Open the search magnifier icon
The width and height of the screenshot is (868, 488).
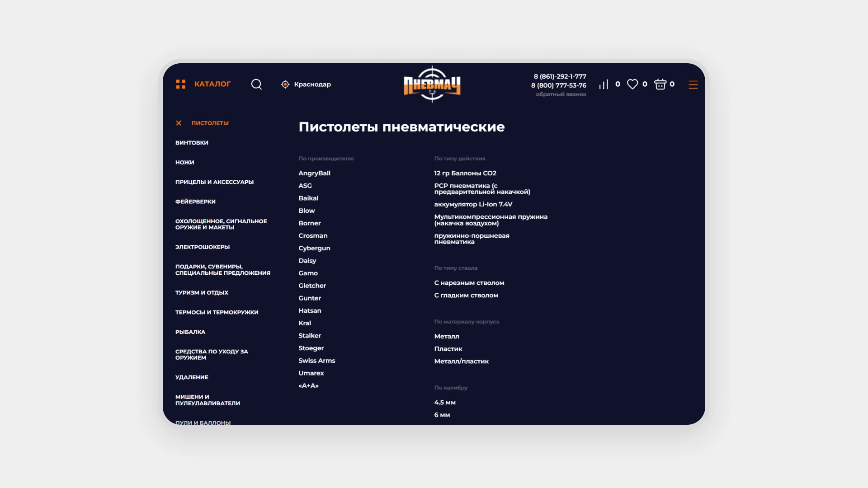[256, 84]
